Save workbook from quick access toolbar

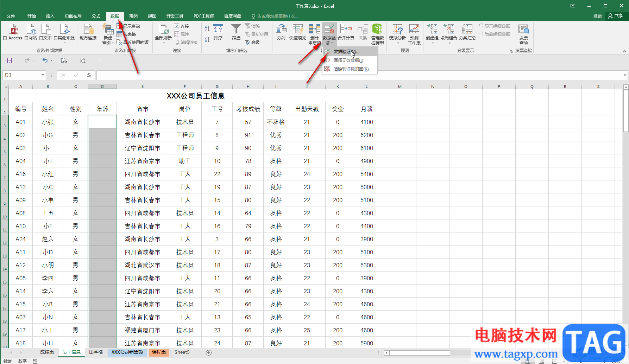click(x=10, y=60)
